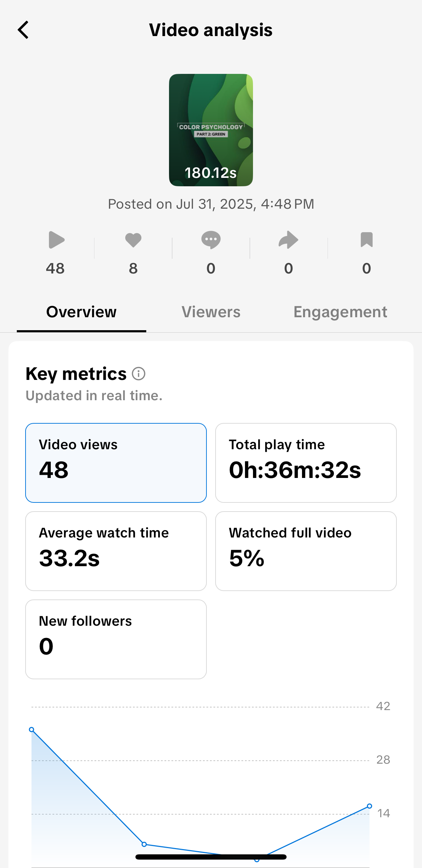Tap the home indicator bar at bottom
The height and width of the screenshot is (868, 422).
(x=211, y=857)
